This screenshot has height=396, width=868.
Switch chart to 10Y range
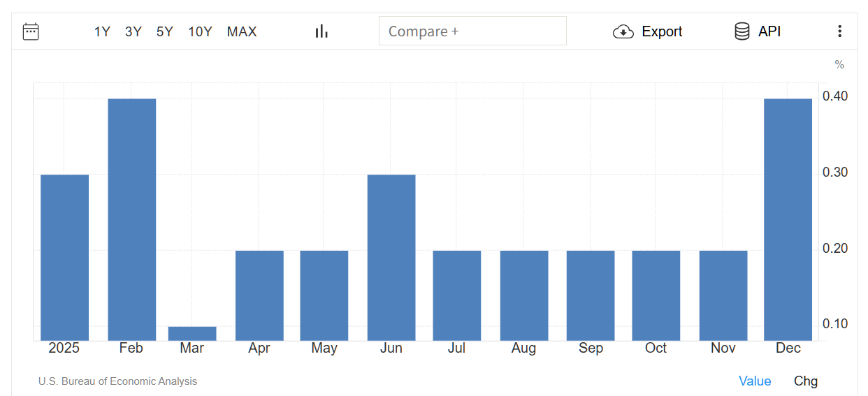(200, 31)
